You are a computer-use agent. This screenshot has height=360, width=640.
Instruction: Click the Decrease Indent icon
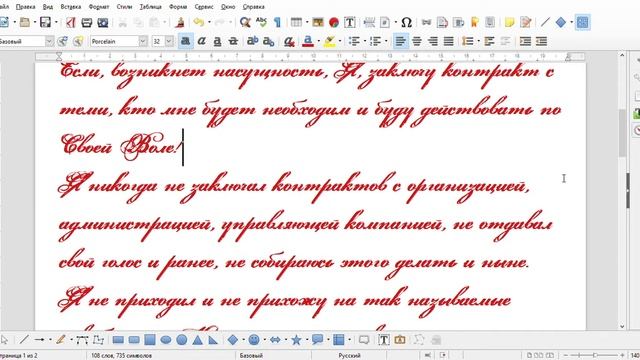click(x=541, y=41)
